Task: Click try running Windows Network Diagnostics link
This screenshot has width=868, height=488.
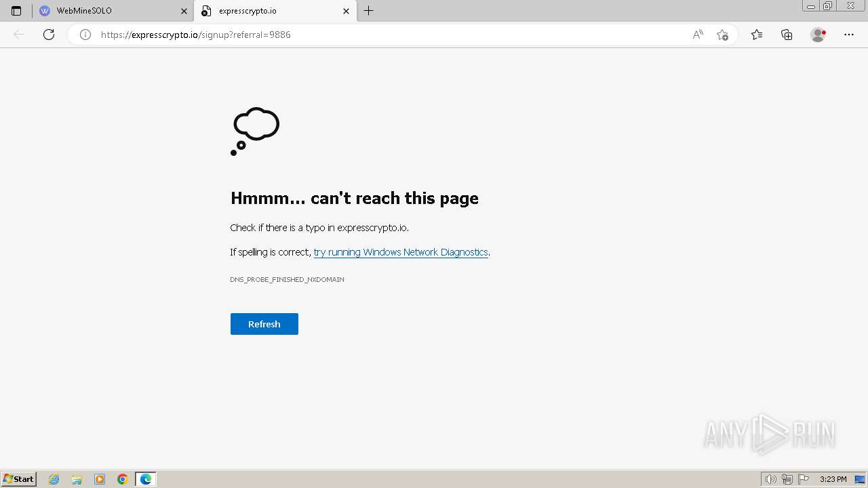Action: 401,252
